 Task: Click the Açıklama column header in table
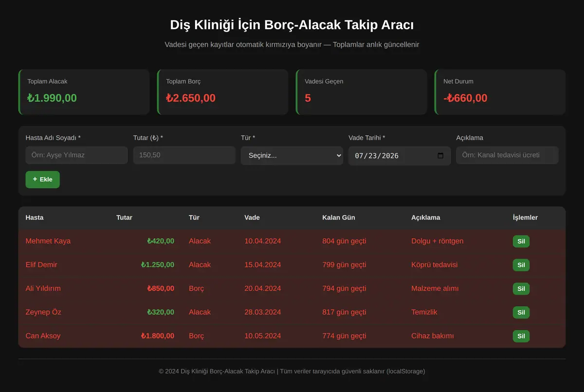[426, 217]
